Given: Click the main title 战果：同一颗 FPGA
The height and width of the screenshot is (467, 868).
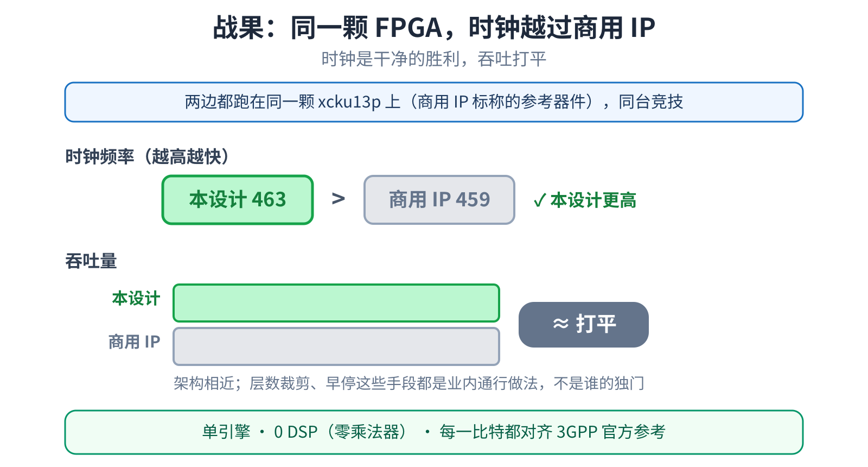Looking at the screenshot, I should click(434, 27).
